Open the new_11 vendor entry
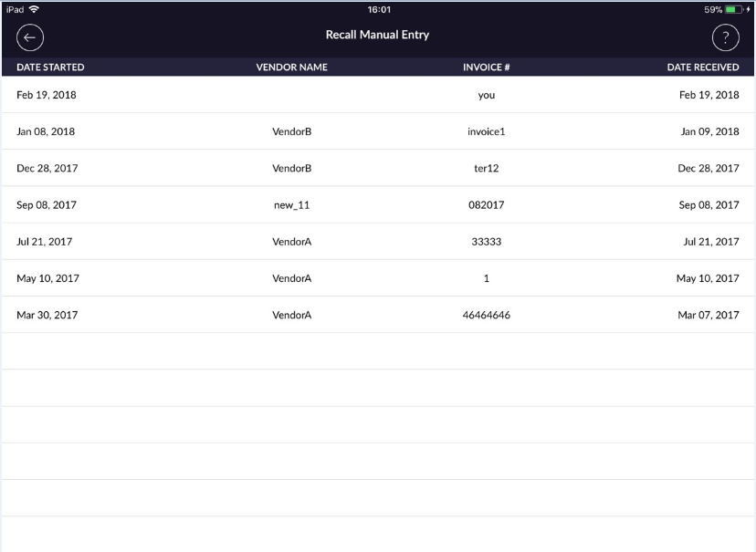This screenshot has width=756, height=552. (x=292, y=205)
